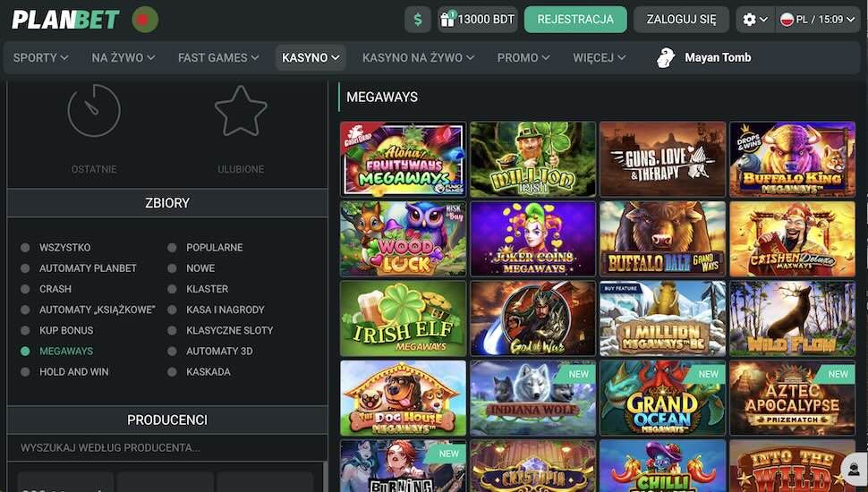The height and width of the screenshot is (492, 868).
Task: Open the Ulubione favorites star icon
Action: click(x=241, y=111)
